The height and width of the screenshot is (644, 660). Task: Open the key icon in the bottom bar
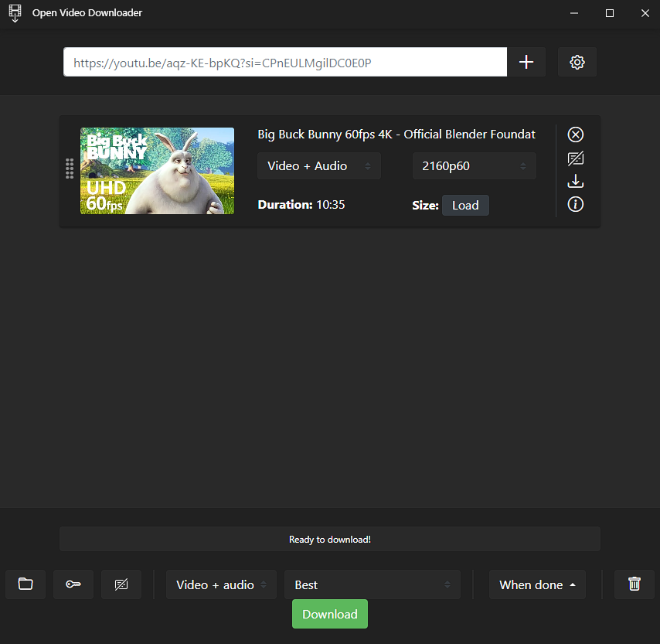click(73, 584)
